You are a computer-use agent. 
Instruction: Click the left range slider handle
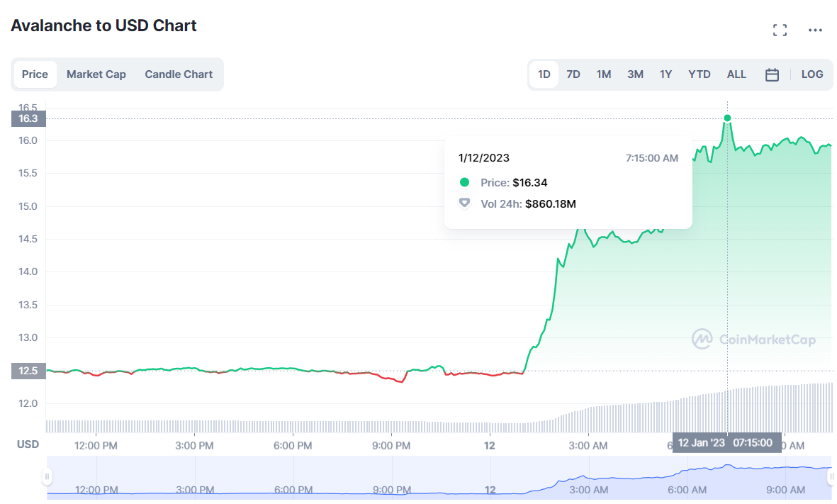click(47, 477)
